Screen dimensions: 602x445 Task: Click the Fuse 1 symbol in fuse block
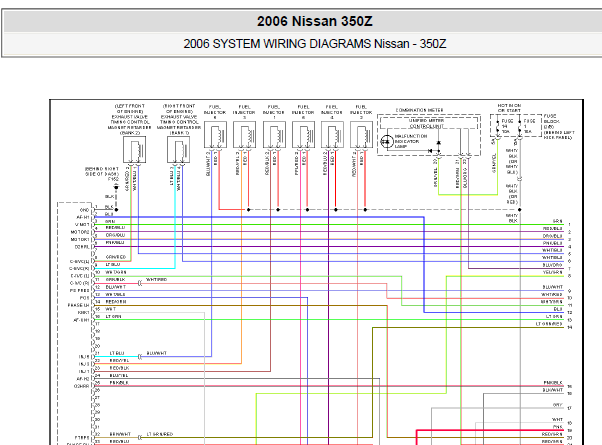tap(520, 126)
